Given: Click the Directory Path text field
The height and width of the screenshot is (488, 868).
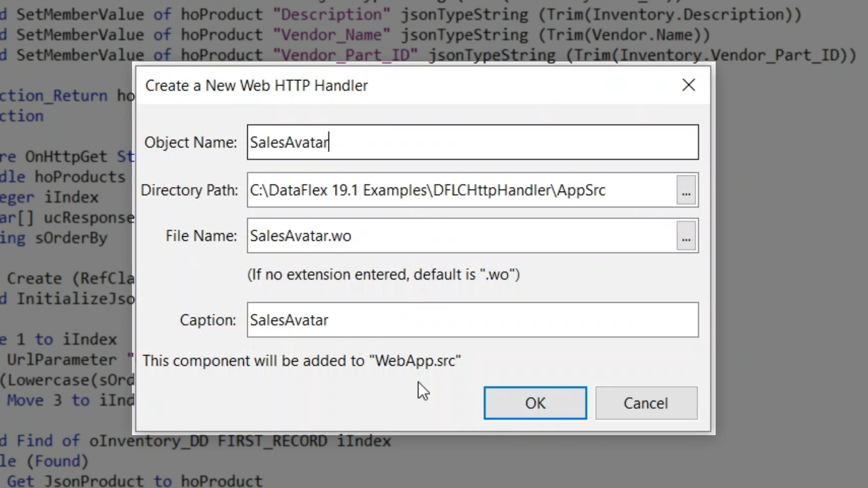Looking at the screenshot, I should coord(461,190).
